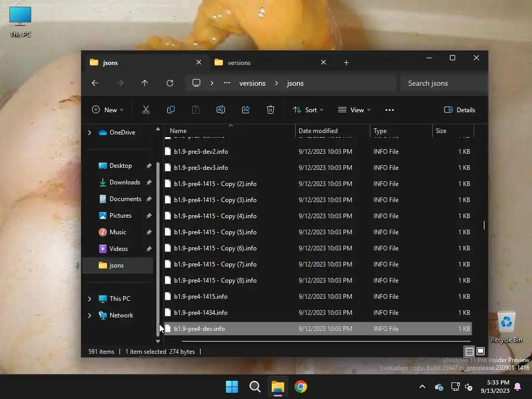Click the muted volume tray icon
The height and width of the screenshot is (399, 532).
[469, 387]
